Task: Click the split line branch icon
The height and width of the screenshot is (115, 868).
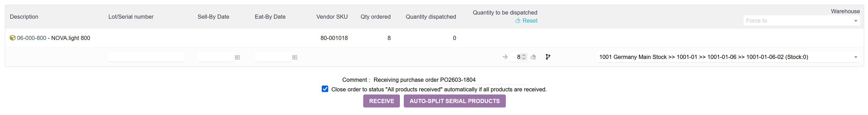Action: tap(548, 57)
